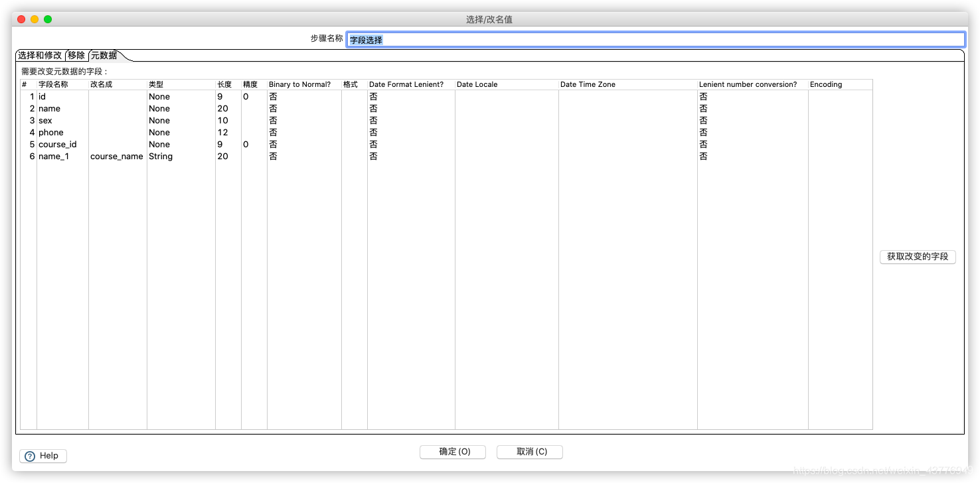
Task: Click the 类型 column header
Action: (x=181, y=84)
